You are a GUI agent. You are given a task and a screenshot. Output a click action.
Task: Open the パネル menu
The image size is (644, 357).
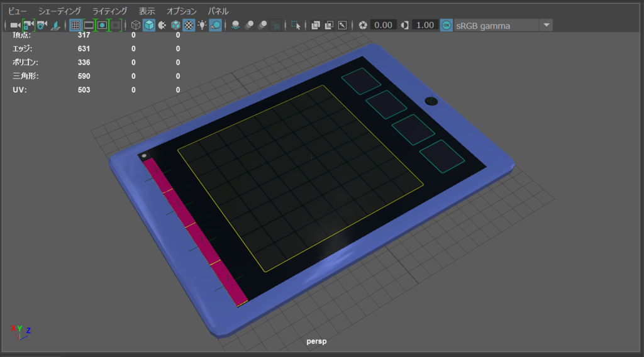tap(218, 11)
